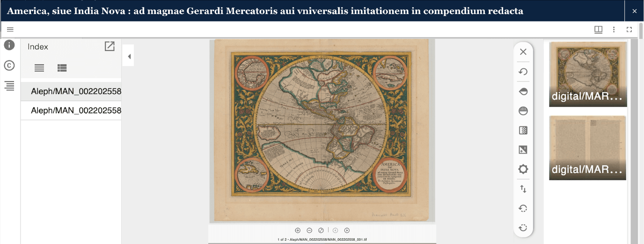The width and height of the screenshot is (644, 244).
Task: Open the text page thumbnail
Action: point(587,148)
